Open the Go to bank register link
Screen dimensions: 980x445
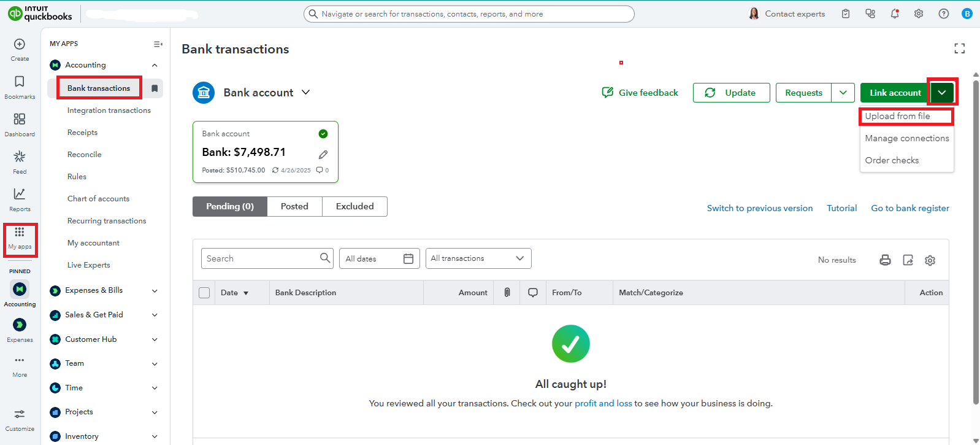[x=909, y=208]
